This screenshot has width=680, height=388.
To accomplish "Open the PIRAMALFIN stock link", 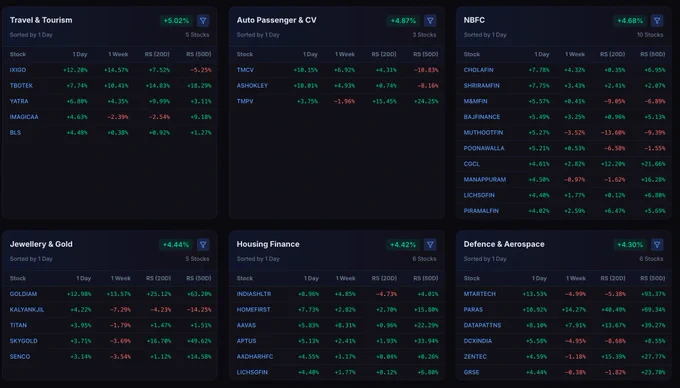I will coord(481,211).
